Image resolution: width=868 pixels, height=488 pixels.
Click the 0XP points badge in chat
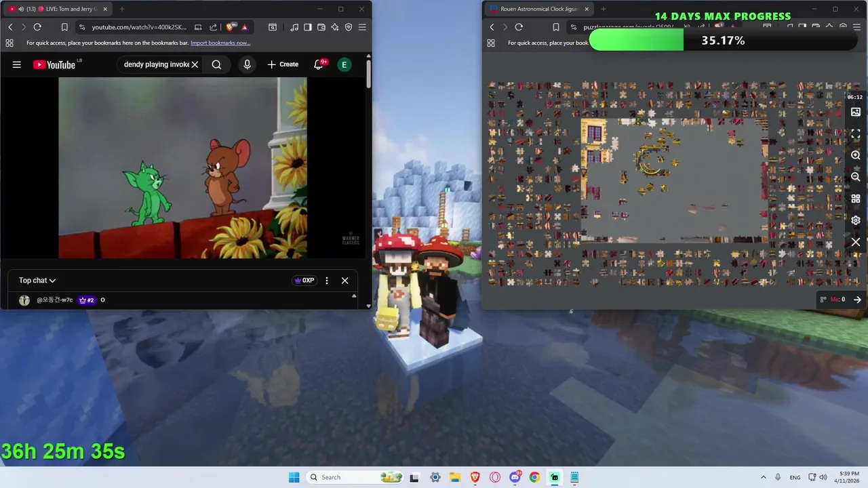304,281
